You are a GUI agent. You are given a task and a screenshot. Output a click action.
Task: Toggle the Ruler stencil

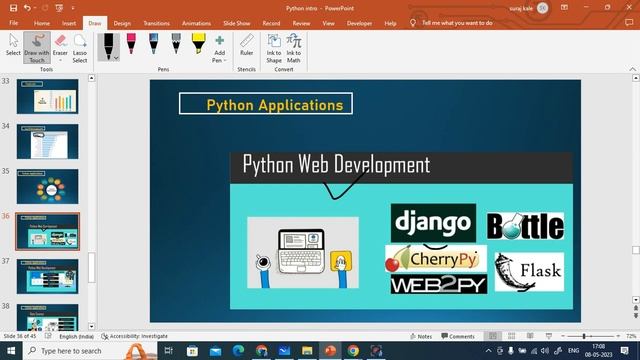pos(247,45)
